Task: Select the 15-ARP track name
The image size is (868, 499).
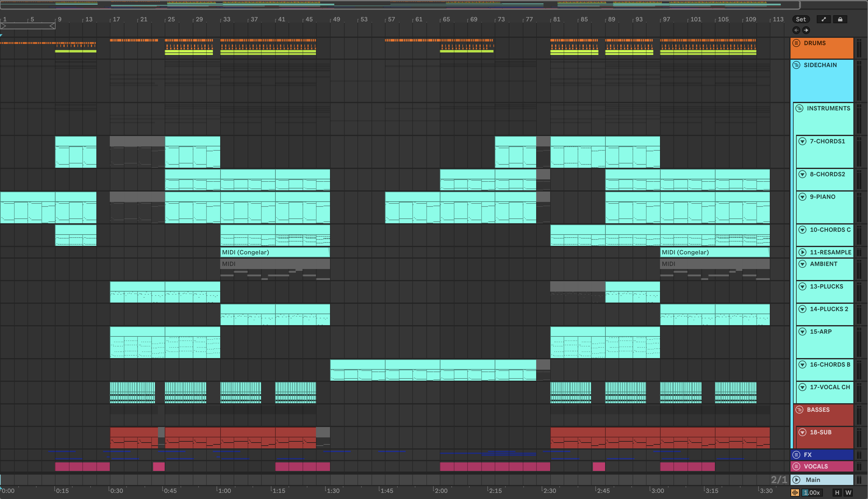Action: point(820,332)
